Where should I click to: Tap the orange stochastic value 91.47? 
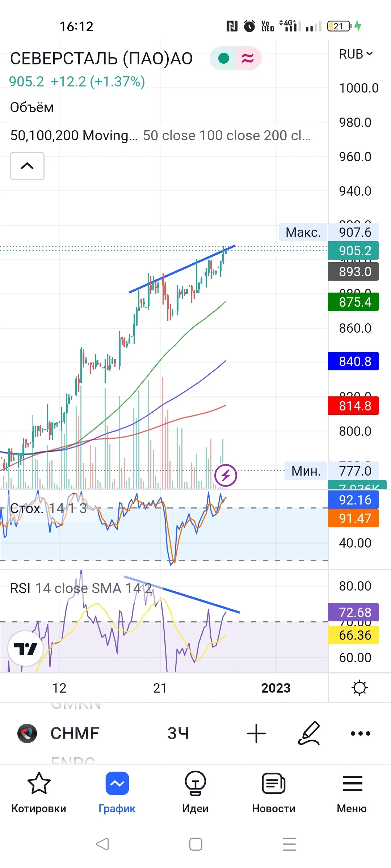pos(353,518)
